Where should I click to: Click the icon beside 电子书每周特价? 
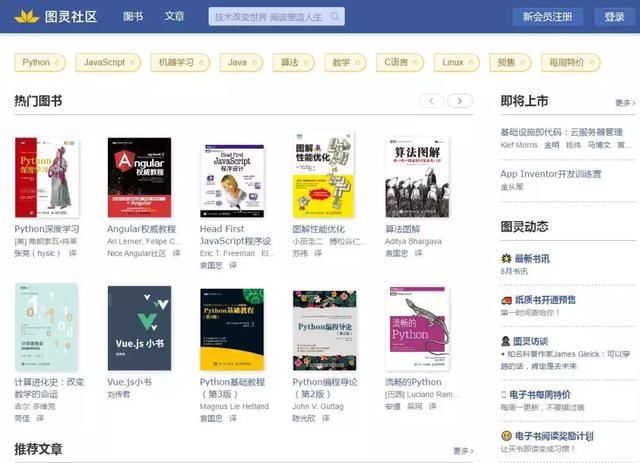506,395
